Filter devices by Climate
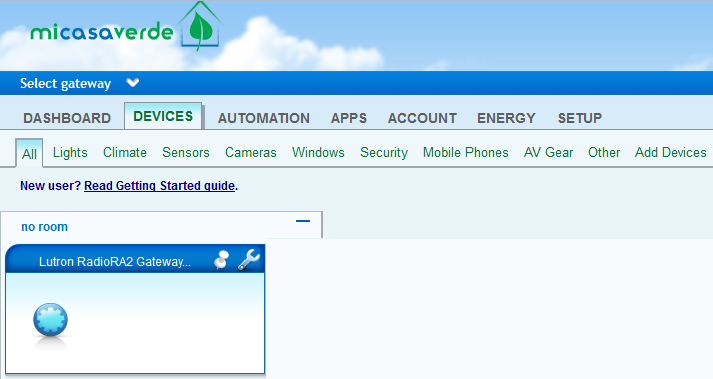713x379 pixels. click(x=125, y=152)
